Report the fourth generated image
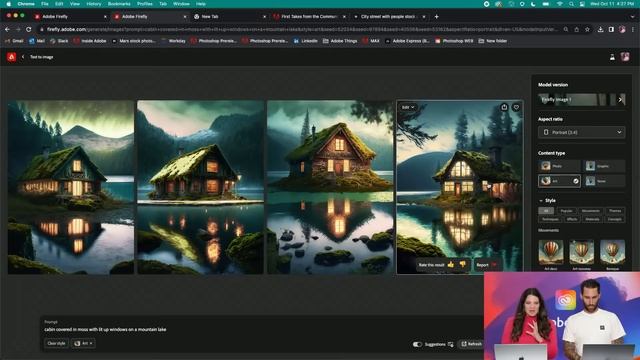Image resolution: width=640 pixels, height=360 pixels. point(487,265)
